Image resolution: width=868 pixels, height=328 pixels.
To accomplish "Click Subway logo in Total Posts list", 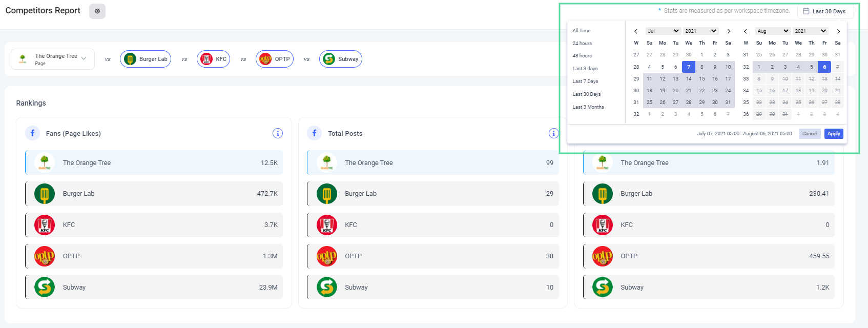I will coord(327,287).
